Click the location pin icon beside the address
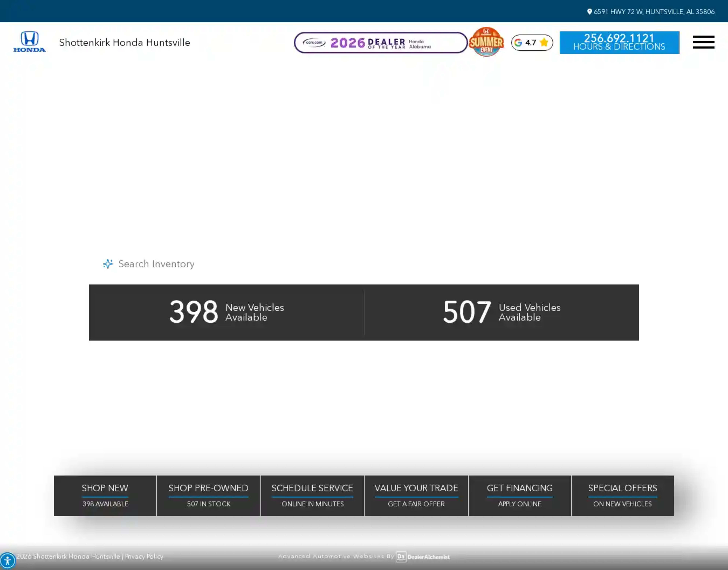 coord(589,12)
